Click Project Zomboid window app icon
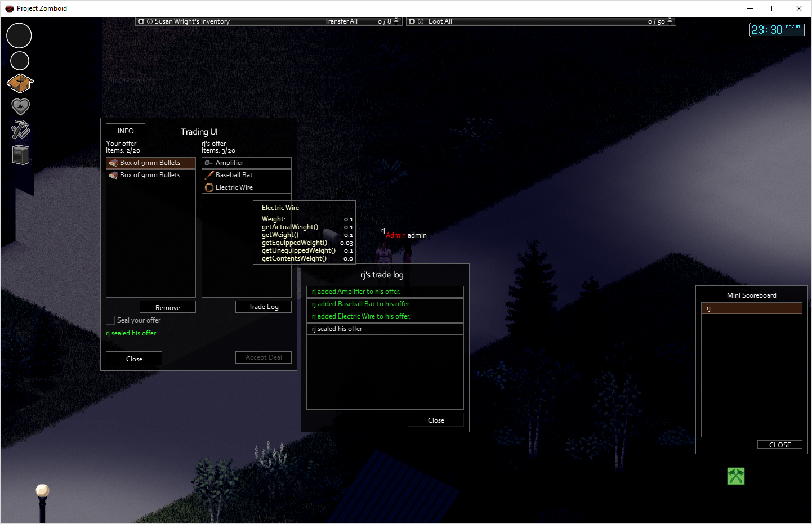The height and width of the screenshot is (524, 812). [x=9, y=8]
